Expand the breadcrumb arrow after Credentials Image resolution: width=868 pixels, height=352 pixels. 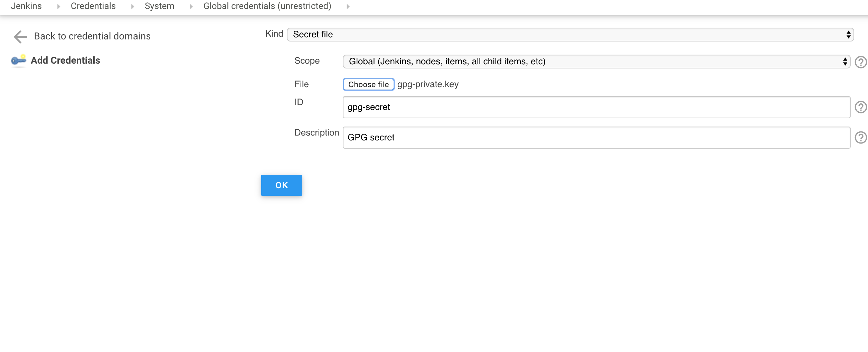click(132, 7)
